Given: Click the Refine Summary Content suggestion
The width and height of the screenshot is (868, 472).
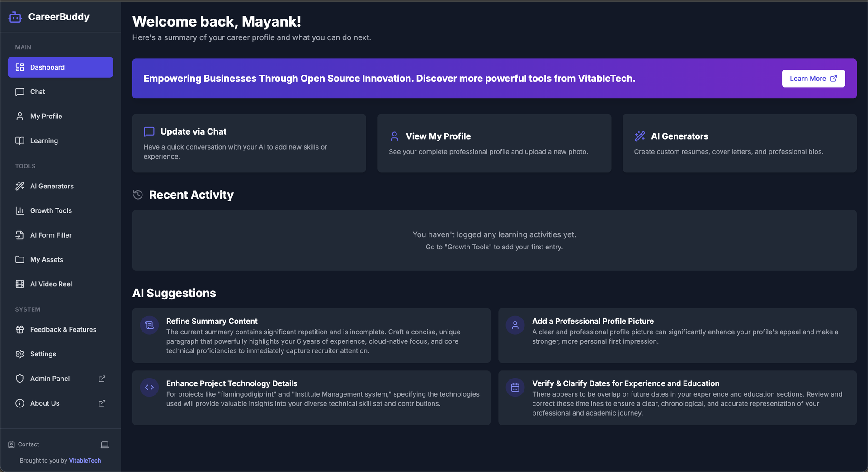Looking at the screenshot, I should [311, 336].
